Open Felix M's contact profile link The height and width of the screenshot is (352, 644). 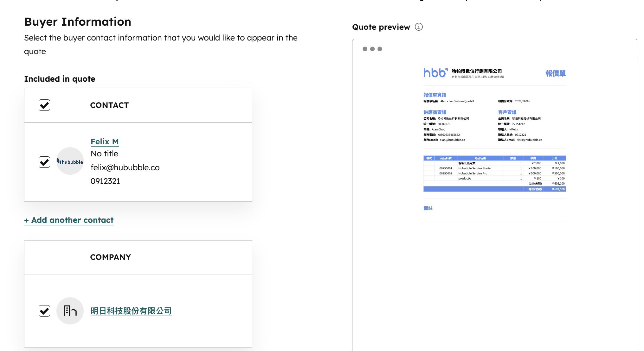[105, 141]
